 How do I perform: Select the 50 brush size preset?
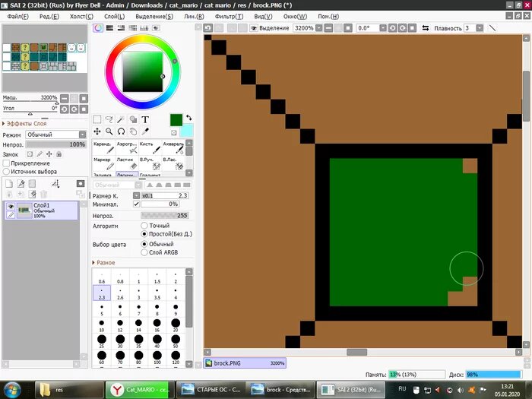click(176, 341)
